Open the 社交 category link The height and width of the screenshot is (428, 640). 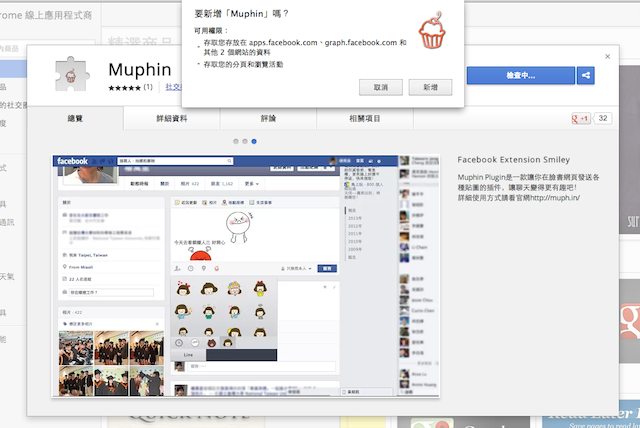pos(173,87)
